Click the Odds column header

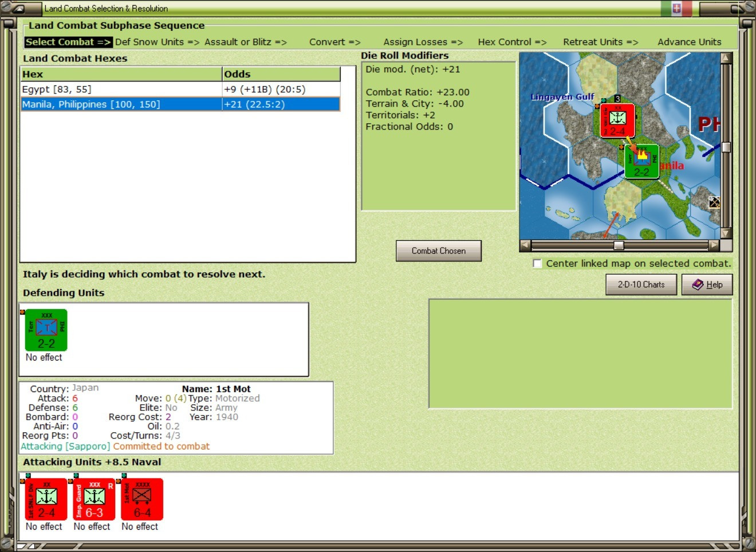coord(281,74)
